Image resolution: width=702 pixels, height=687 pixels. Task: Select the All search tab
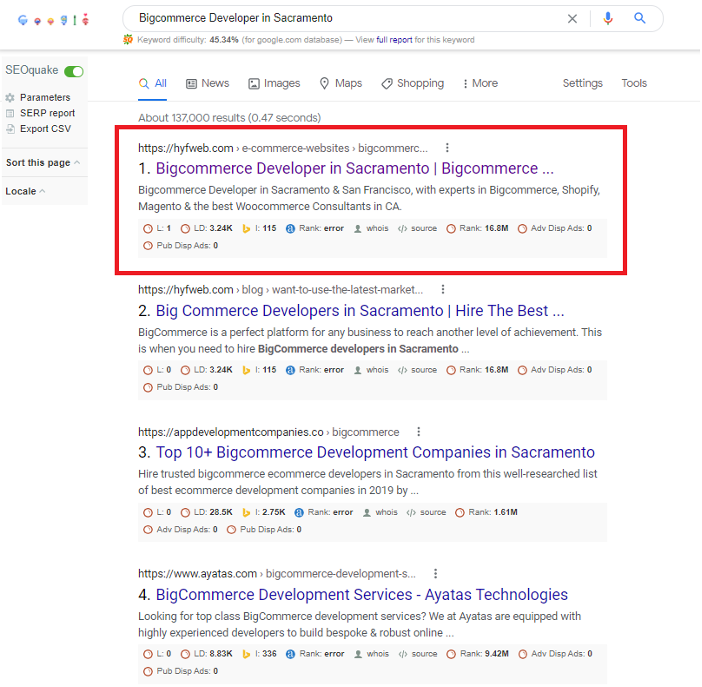click(x=153, y=84)
